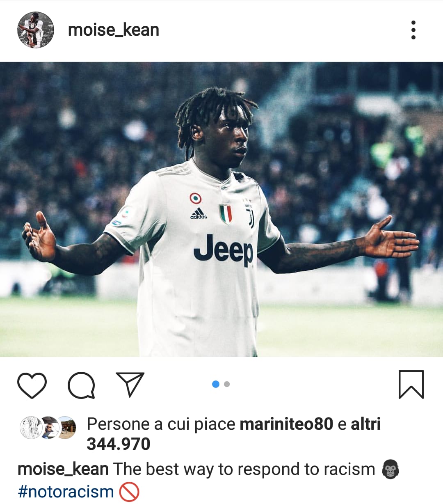This screenshot has height=504, width=443.
Task: Share post with paper plane icon
Action: pyautogui.click(x=130, y=384)
